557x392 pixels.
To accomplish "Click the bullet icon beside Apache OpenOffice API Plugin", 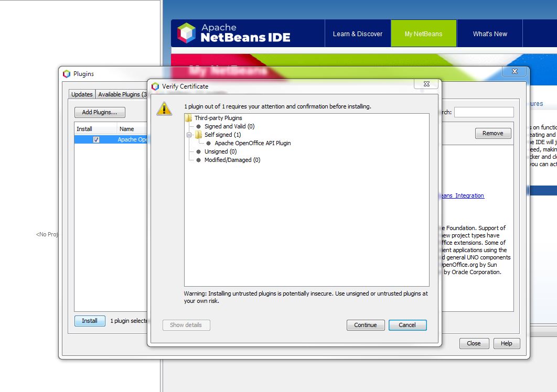I will [x=209, y=143].
